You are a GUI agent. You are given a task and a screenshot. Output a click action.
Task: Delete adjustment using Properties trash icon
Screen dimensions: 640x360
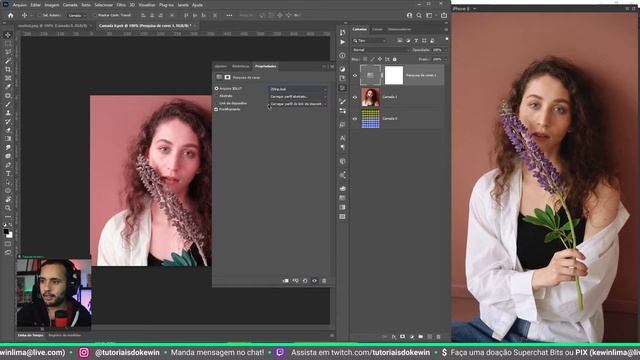click(x=324, y=281)
